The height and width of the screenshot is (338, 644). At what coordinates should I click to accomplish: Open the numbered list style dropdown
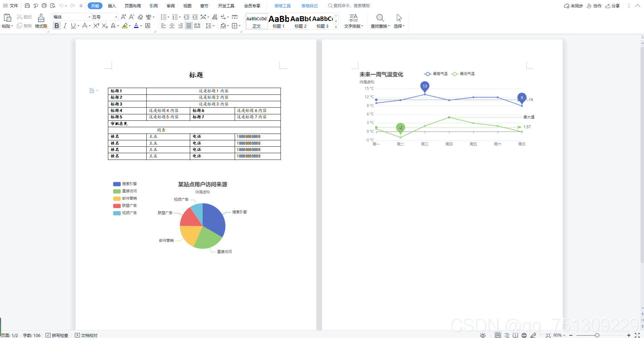tap(180, 17)
